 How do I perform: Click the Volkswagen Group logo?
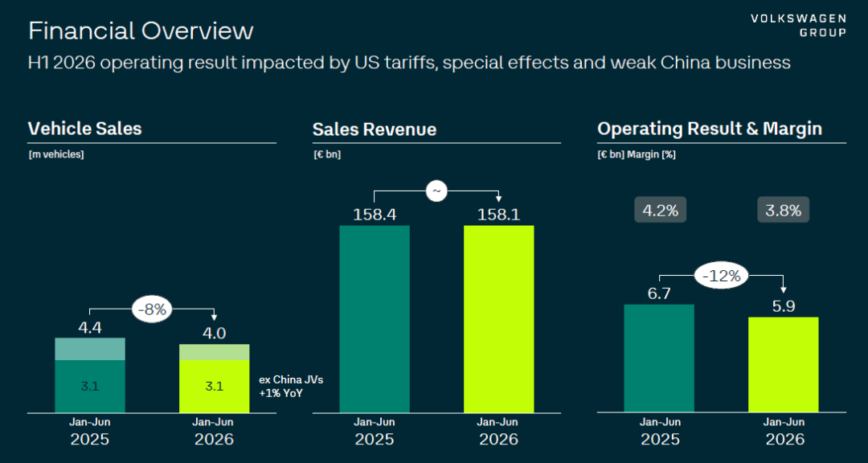pos(798,26)
